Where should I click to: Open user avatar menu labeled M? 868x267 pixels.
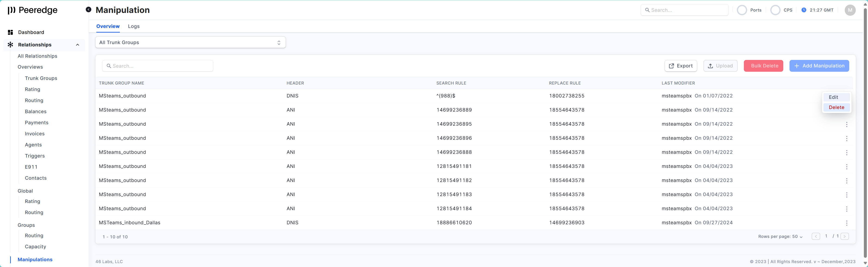850,10
